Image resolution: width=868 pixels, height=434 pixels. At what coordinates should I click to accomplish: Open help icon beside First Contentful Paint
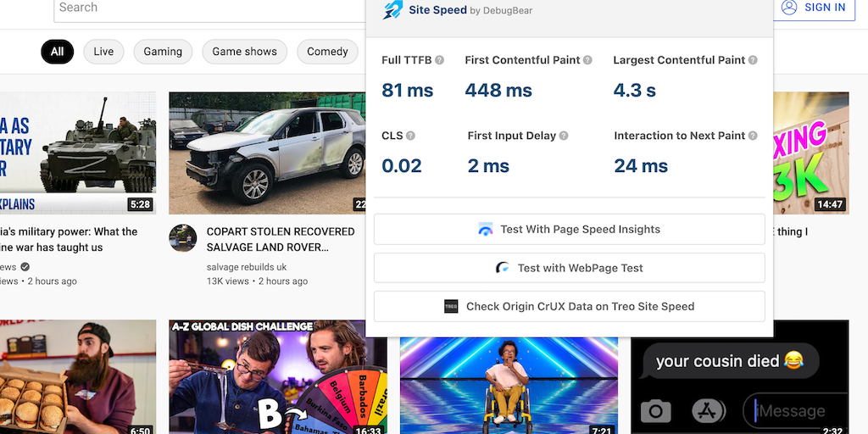click(x=587, y=60)
